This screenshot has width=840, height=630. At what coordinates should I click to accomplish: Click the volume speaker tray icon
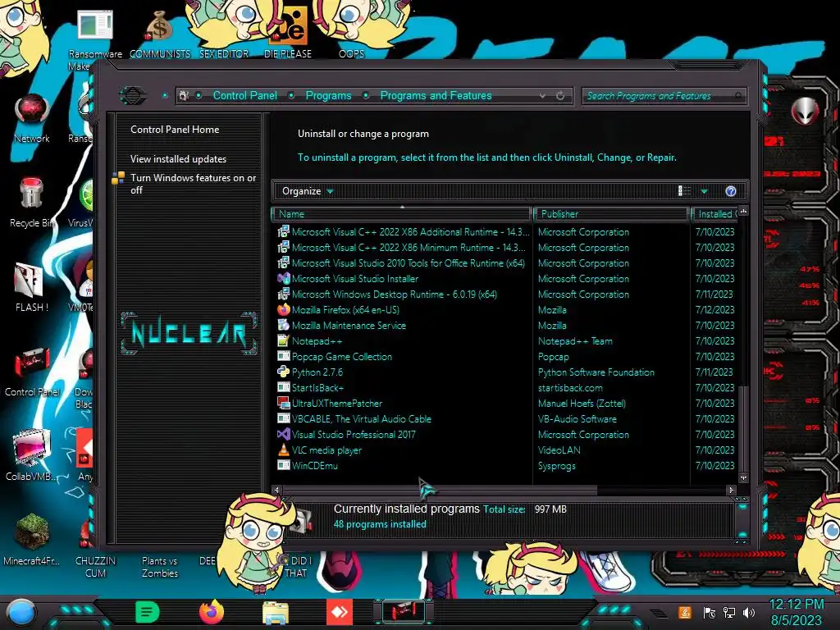pos(749,612)
